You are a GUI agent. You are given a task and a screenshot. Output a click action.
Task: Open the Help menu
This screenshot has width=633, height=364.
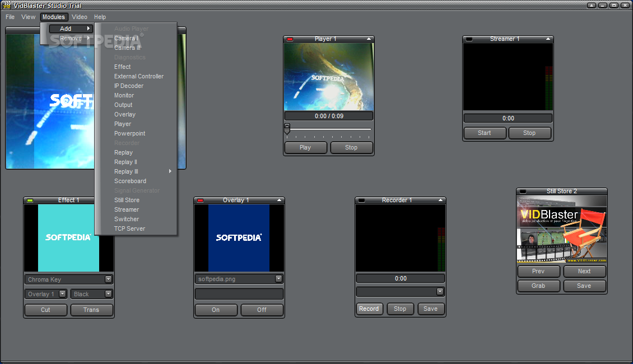click(x=100, y=17)
